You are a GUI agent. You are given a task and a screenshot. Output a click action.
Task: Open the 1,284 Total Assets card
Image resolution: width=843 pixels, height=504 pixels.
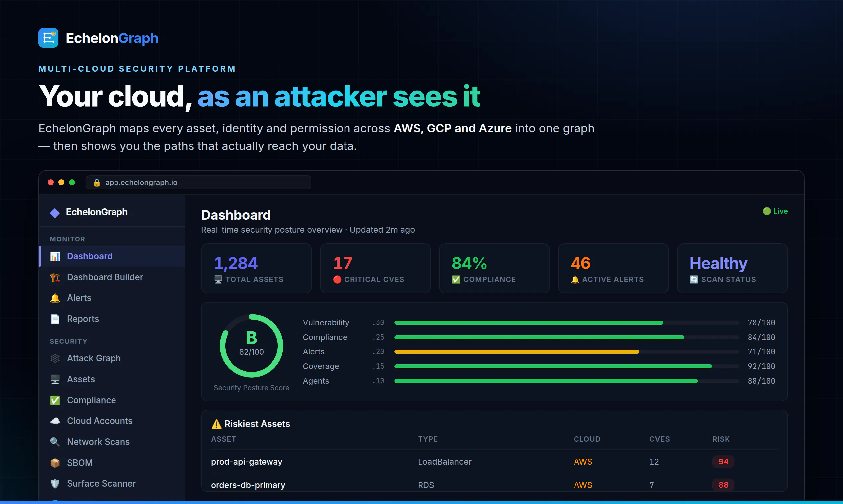257,269
